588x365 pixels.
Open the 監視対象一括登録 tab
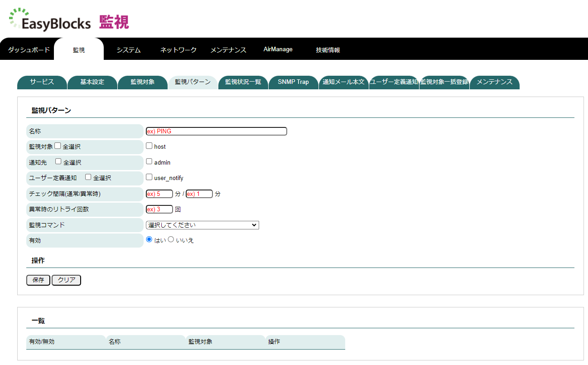point(444,82)
